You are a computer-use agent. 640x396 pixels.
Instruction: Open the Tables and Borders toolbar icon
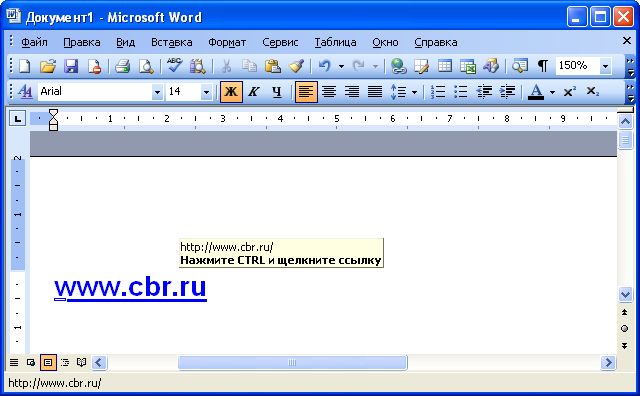tap(422, 66)
